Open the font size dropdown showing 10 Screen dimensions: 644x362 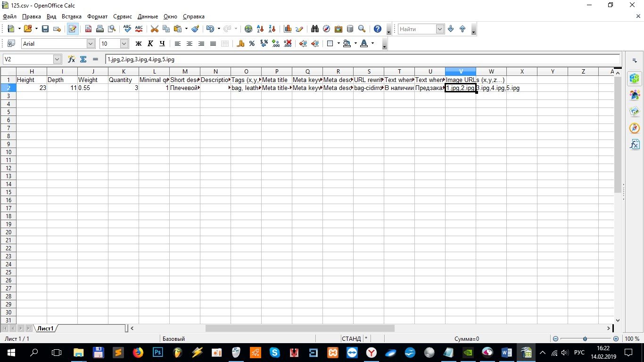[124, 43]
